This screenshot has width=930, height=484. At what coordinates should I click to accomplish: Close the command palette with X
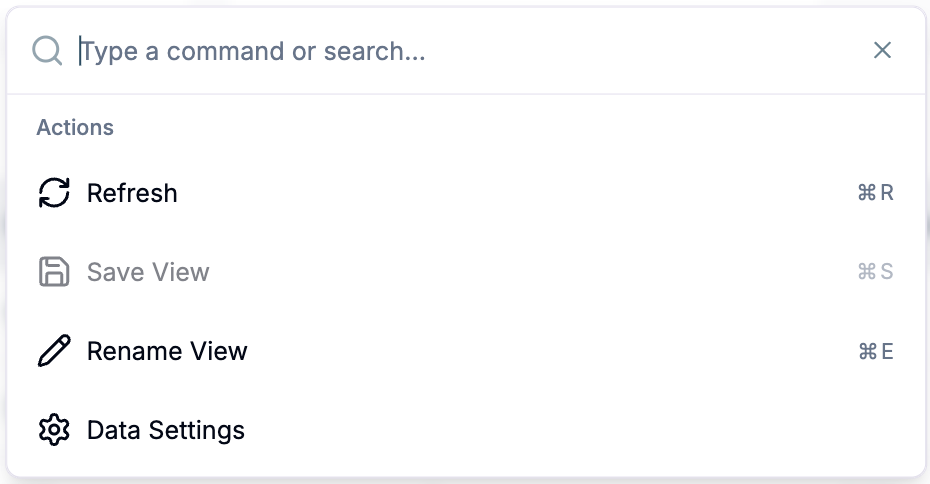pyautogui.click(x=882, y=51)
